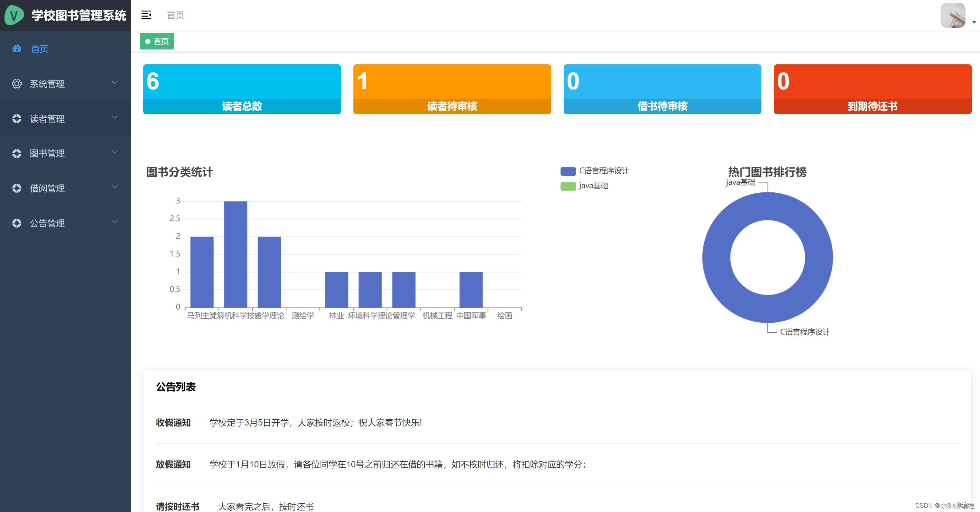This screenshot has width=980, height=512.
Task: Click the icon beside 借阅管理
Action: click(17, 189)
